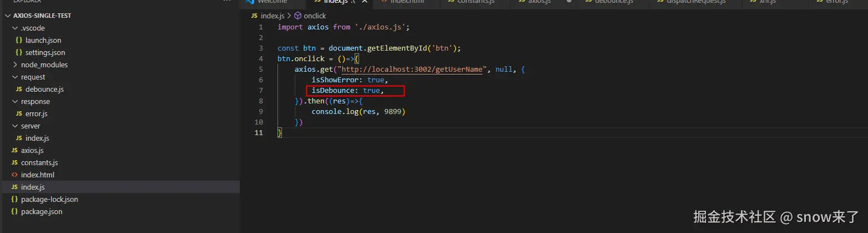Viewport: 868px width, 233px height.
Task: Click the onclick symbol cube icon in breadcrumb
Action: coord(297,16)
